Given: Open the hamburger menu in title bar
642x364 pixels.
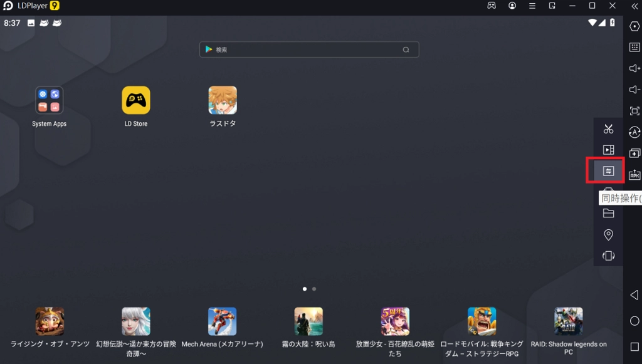Looking at the screenshot, I should tap(532, 6).
